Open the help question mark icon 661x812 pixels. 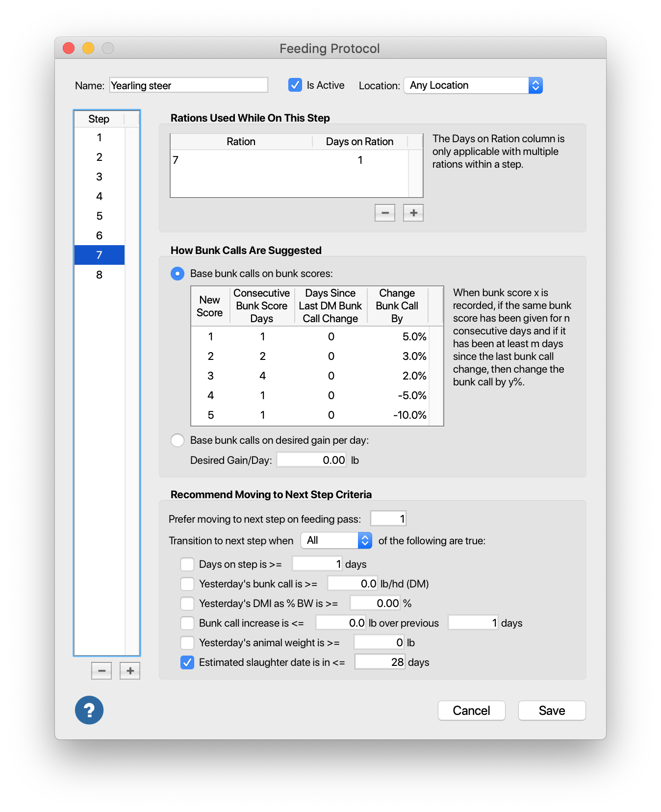89,710
